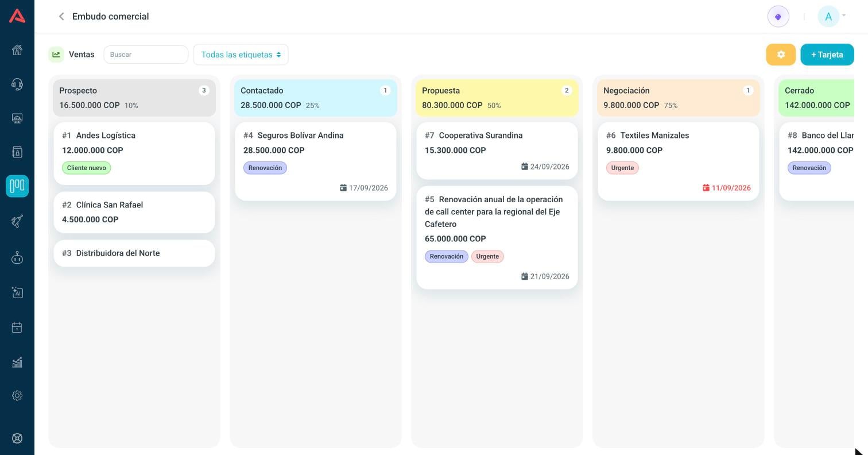Open the lifebuoy help icon in the sidebar
Screen dimensions: 868x455
[x=17, y=438]
